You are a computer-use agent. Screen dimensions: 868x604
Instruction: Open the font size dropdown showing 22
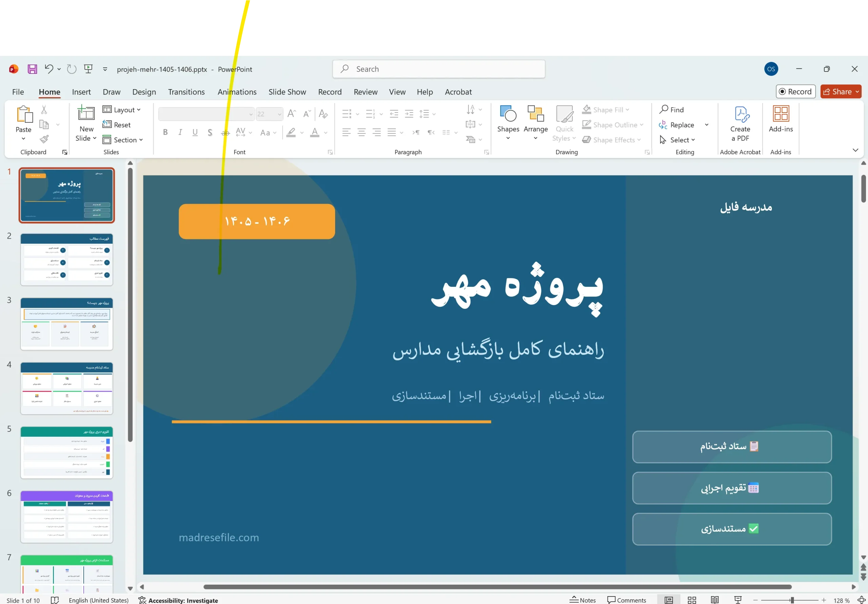pos(279,114)
